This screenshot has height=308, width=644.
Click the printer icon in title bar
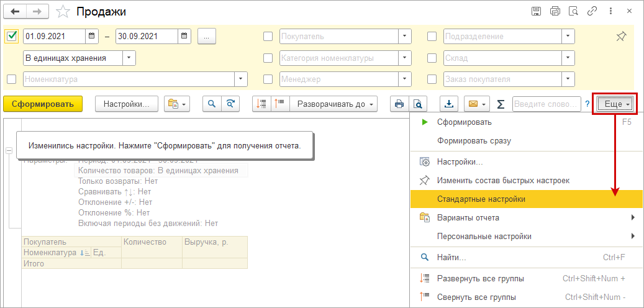555,11
